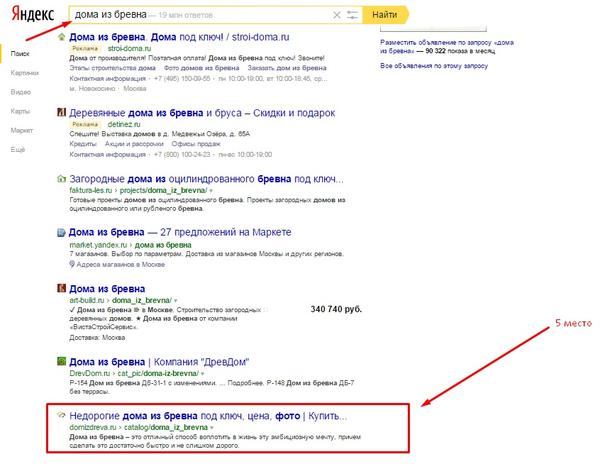Open Загородные дома из оцилиндрованного бревна result
The height and width of the screenshot is (464, 600).
point(206,179)
